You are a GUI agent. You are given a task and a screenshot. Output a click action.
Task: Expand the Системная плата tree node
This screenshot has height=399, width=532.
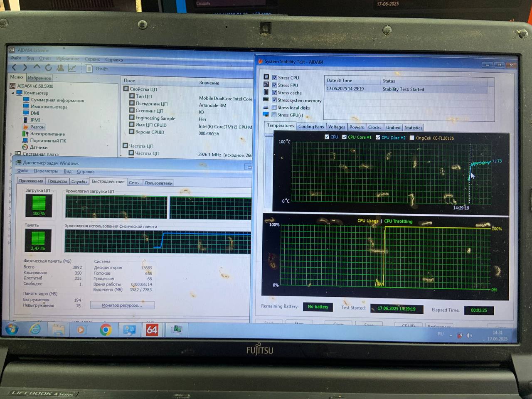tap(11, 154)
